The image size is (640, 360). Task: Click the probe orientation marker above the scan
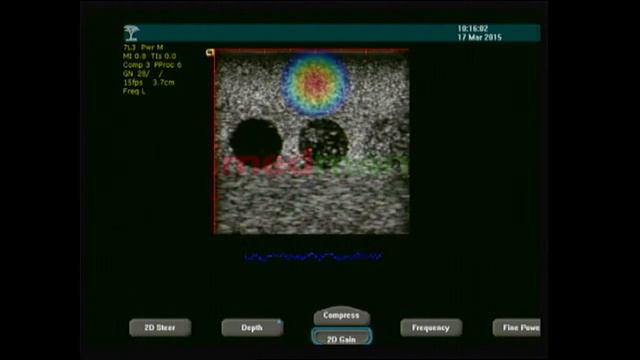210,52
